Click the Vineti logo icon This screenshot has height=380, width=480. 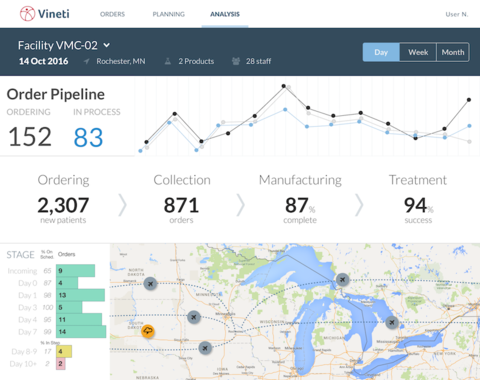pyautogui.click(x=27, y=14)
